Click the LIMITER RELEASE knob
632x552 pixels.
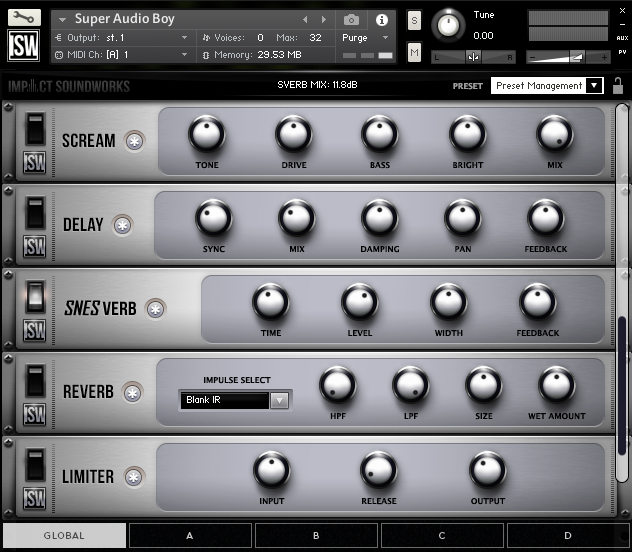pyautogui.click(x=378, y=470)
